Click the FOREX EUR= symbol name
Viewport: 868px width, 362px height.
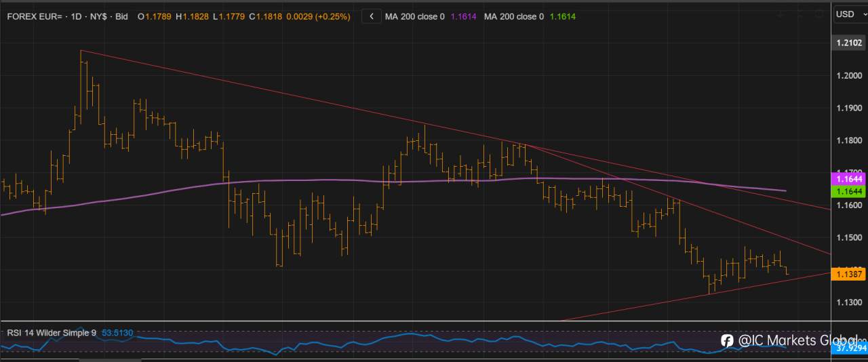click(35, 16)
